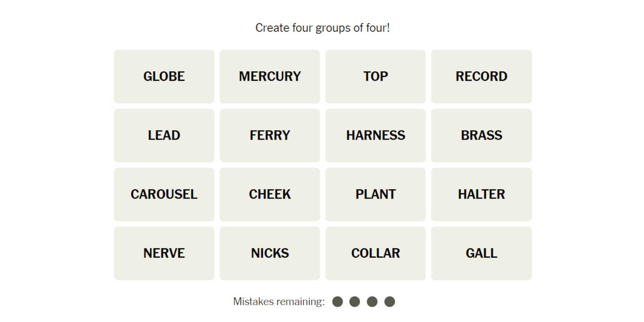Tap the FERRY tile
The width and height of the screenshot is (644, 322).
click(x=270, y=135)
